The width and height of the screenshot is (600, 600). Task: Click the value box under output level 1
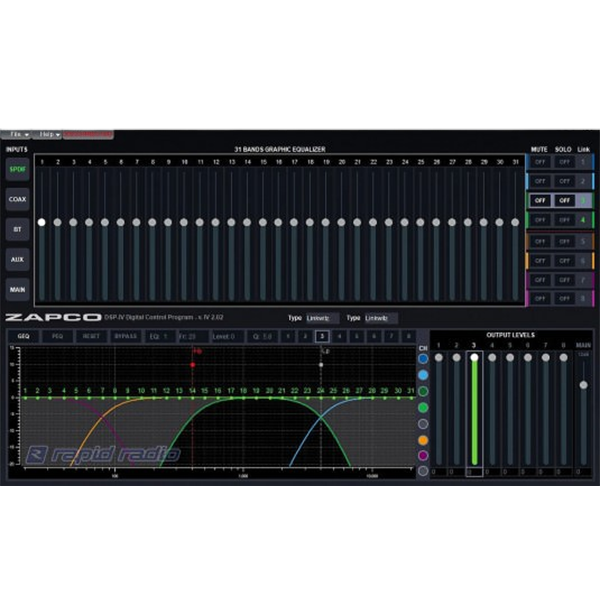pyautogui.click(x=439, y=472)
